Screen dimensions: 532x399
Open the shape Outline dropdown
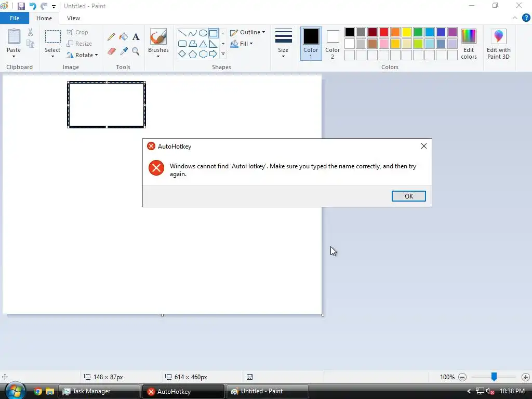(248, 32)
